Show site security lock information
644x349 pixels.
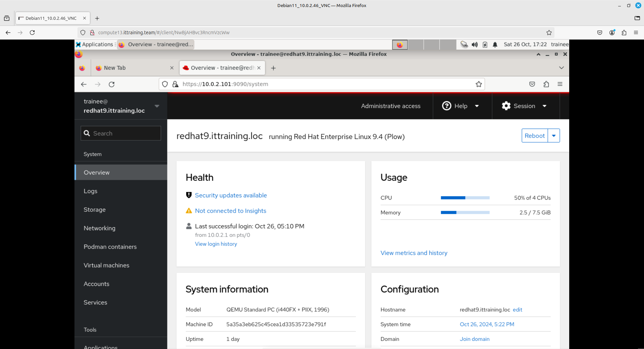[175, 84]
